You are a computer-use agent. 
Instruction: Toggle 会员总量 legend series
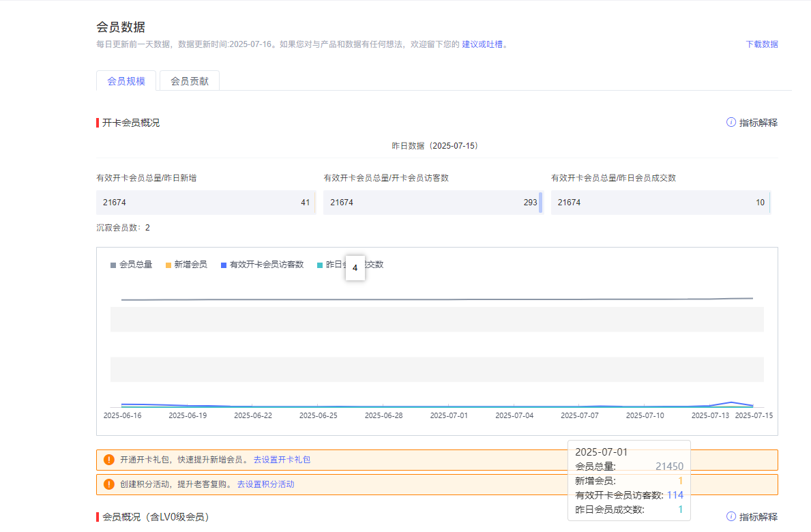point(131,265)
